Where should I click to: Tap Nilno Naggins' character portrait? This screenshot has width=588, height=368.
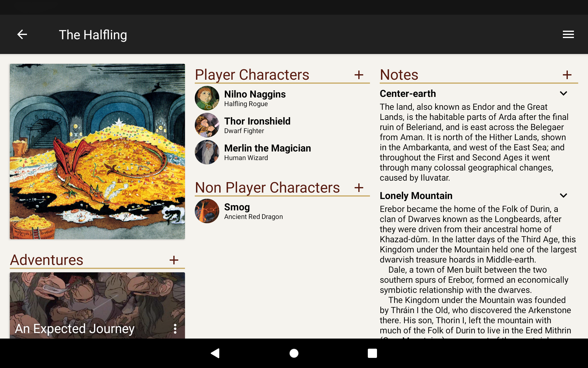(x=207, y=98)
